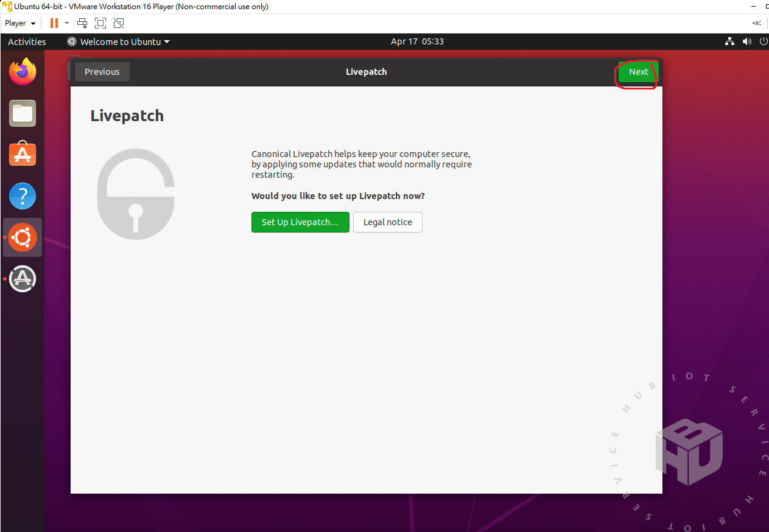
Task: Enter full screen mode in VMware Player
Action: [100, 23]
